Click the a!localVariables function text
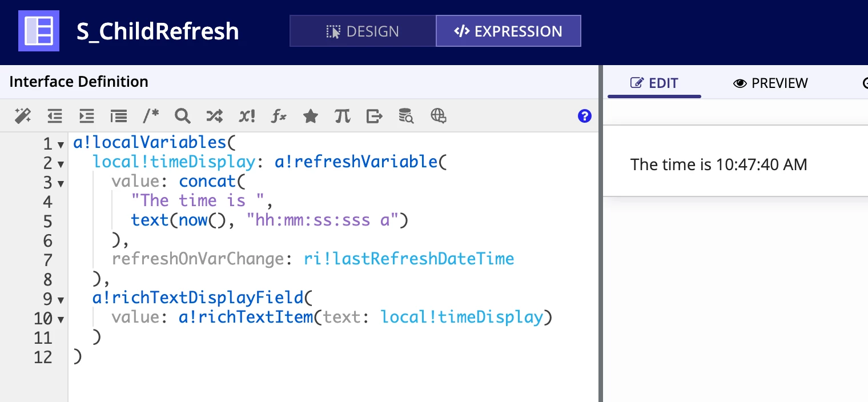The width and height of the screenshot is (868, 402). 150,142
